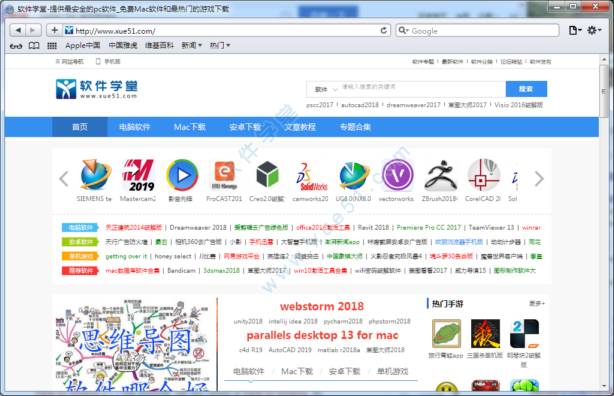Select the 文章教程 navigation tab

(300, 127)
